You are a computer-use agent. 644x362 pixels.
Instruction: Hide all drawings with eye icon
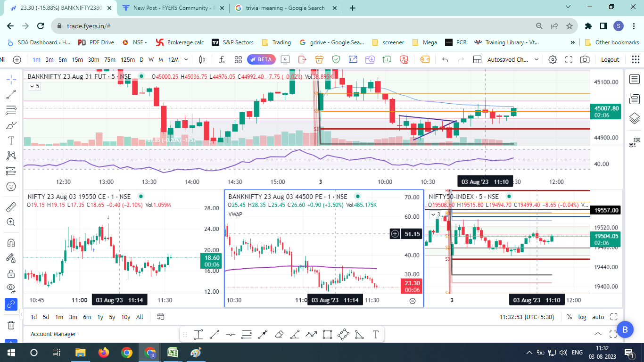coord(11,288)
